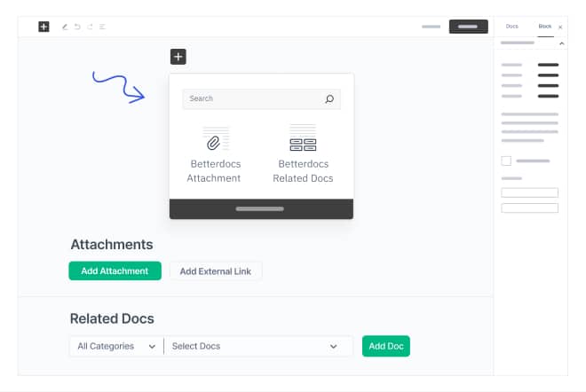Expand the Select Docs dropdown
This screenshot has height=392, width=586.
254,346
